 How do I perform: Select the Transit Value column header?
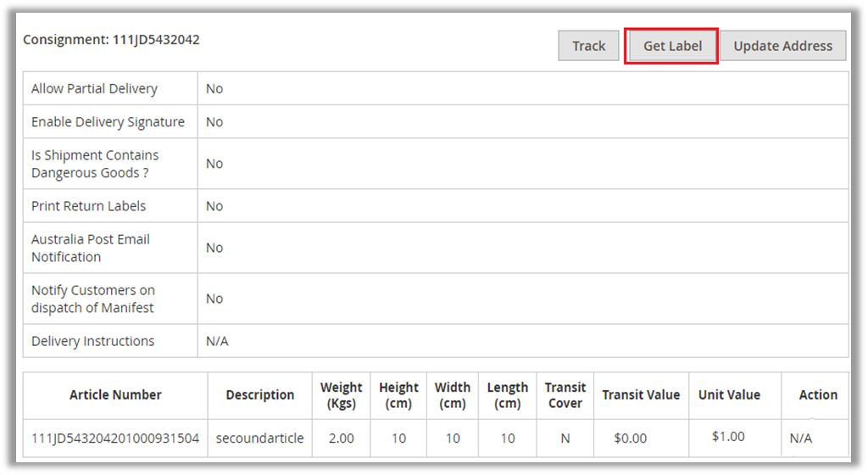click(x=641, y=394)
